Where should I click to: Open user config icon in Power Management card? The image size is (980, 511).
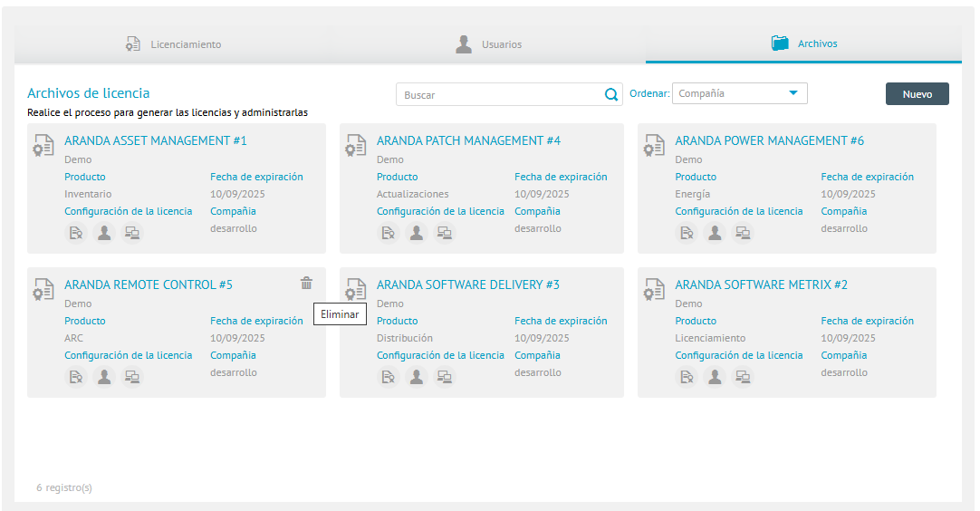pos(715,233)
